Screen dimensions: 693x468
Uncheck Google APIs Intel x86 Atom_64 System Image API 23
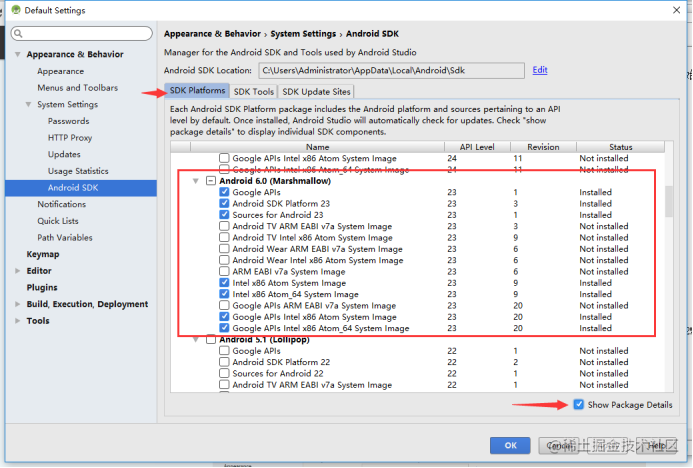click(225, 328)
